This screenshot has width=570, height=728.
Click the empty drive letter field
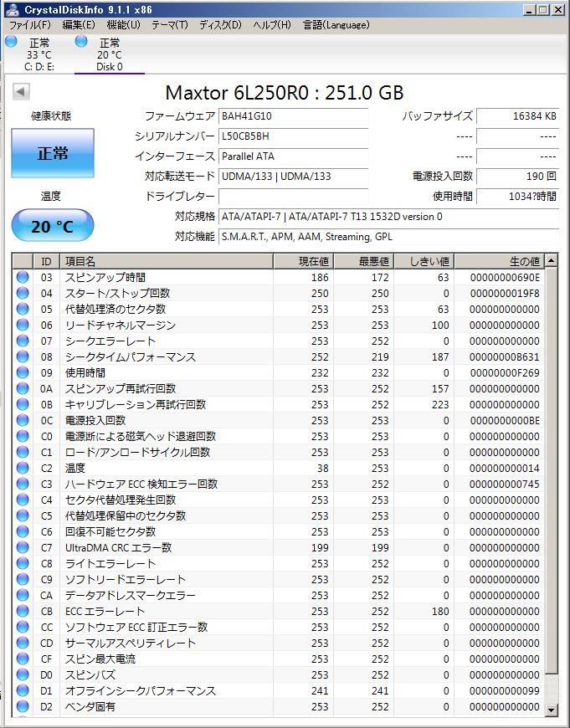[x=293, y=197]
